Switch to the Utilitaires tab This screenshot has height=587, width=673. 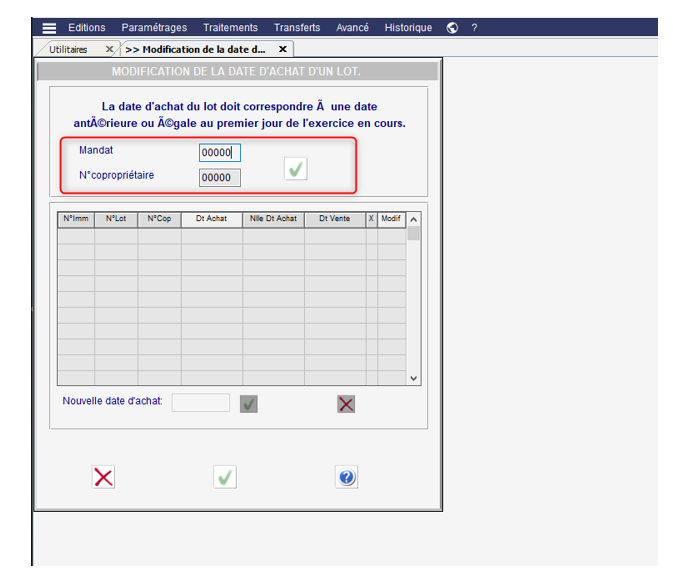[68, 49]
